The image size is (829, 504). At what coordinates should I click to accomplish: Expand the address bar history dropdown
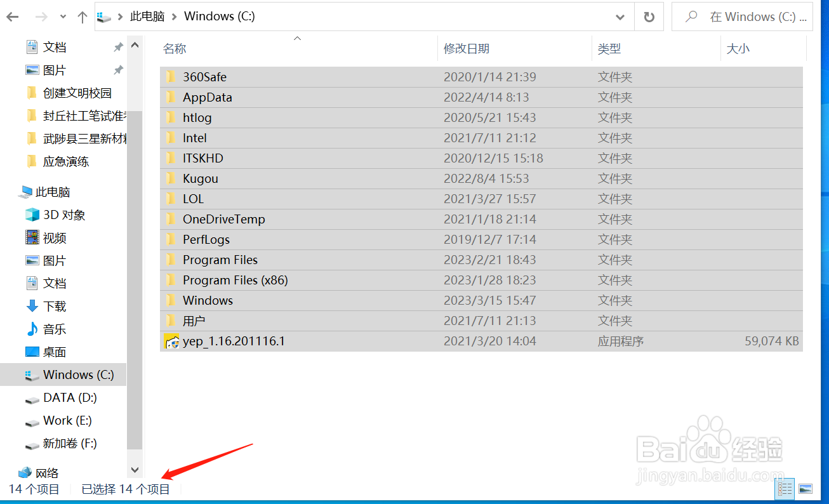tap(620, 17)
